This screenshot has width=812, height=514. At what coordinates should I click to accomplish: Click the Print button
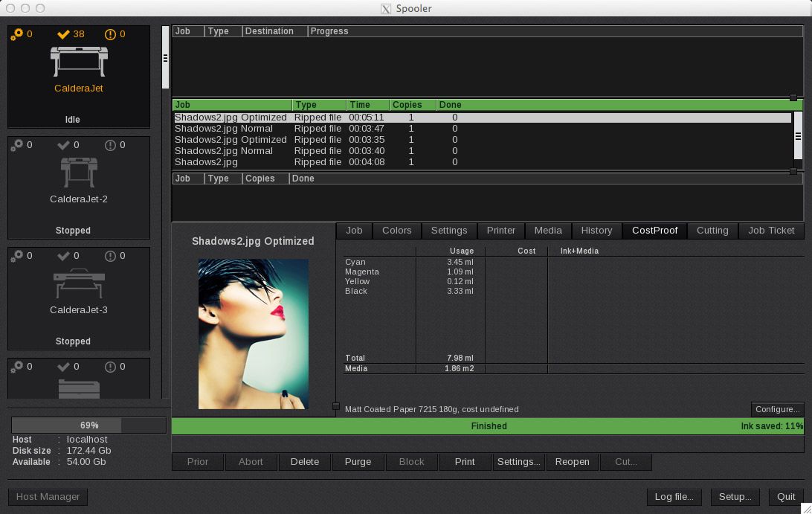tap(465, 462)
